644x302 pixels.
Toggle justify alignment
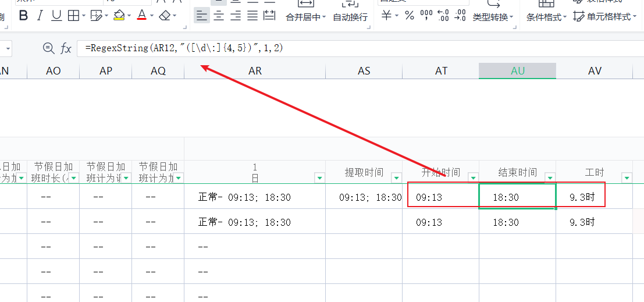click(252, 16)
